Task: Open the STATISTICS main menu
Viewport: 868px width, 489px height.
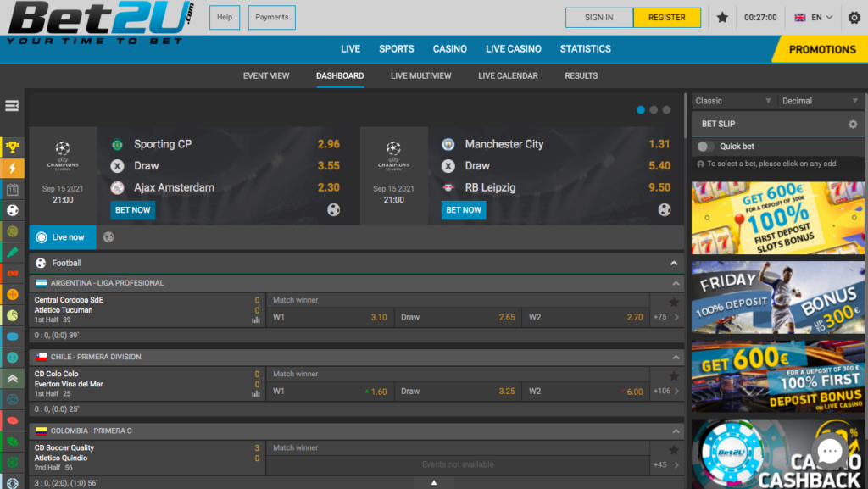Action: (585, 48)
